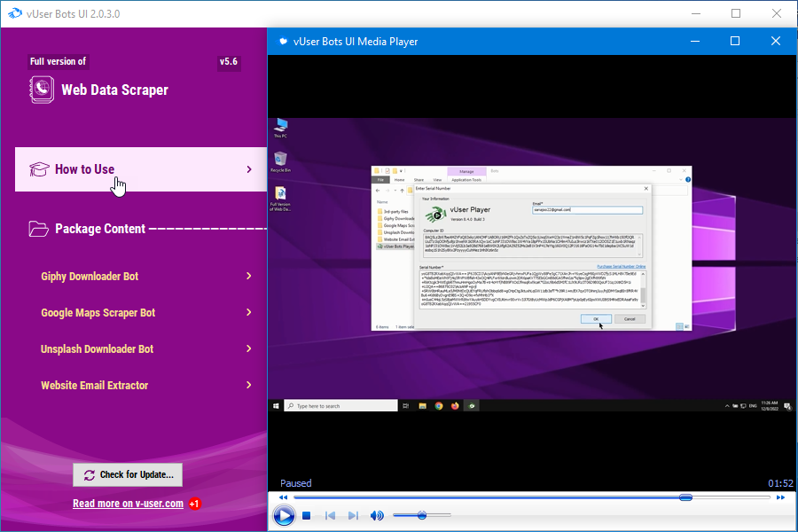This screenshot has height=532, width=798.
Task: Click the red +1 notification badge
Action: [195, 504]
